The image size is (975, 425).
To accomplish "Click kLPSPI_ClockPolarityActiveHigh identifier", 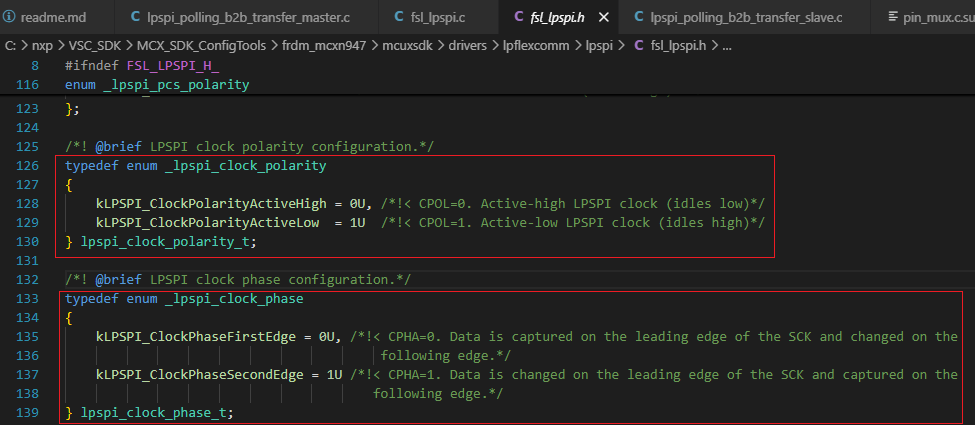I will coord(211,203).
